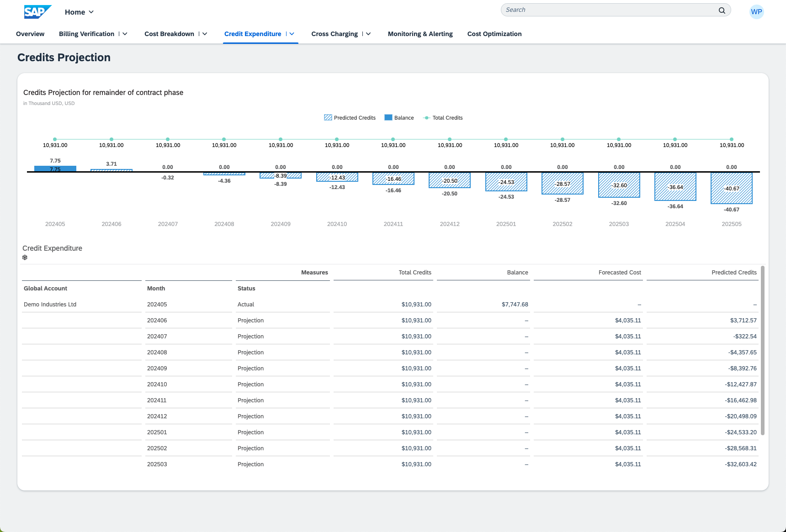Go to the Cost Optimization tab
The width and height of the screenshot is (786, 532).
494,34
